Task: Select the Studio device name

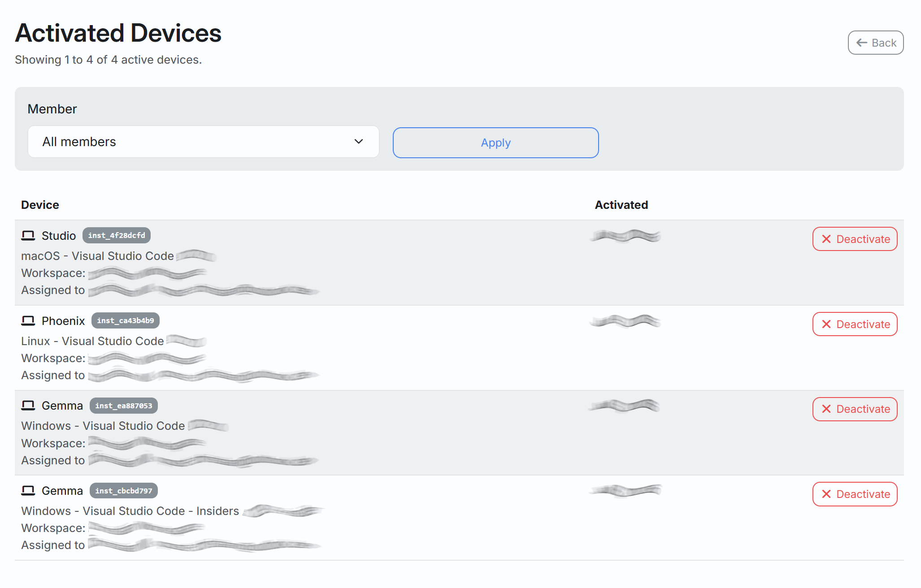Action: pyautogui.click(x=59, y=236)
